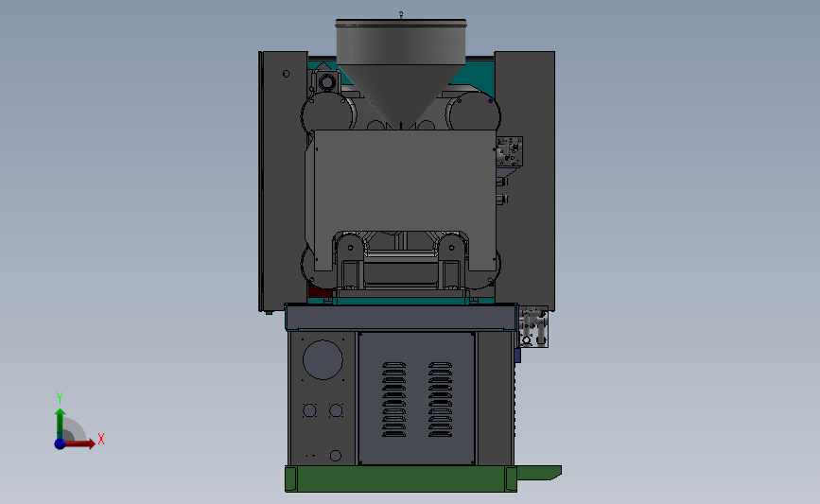Click the hopper lid knob at the very top
Screen dimensions: 820x504
[401, 14]
